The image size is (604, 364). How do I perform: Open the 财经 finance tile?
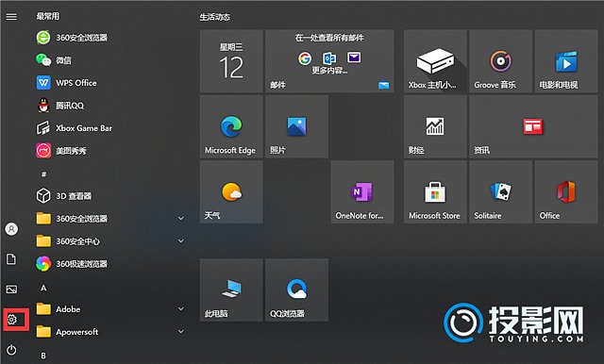click(435, 126)
